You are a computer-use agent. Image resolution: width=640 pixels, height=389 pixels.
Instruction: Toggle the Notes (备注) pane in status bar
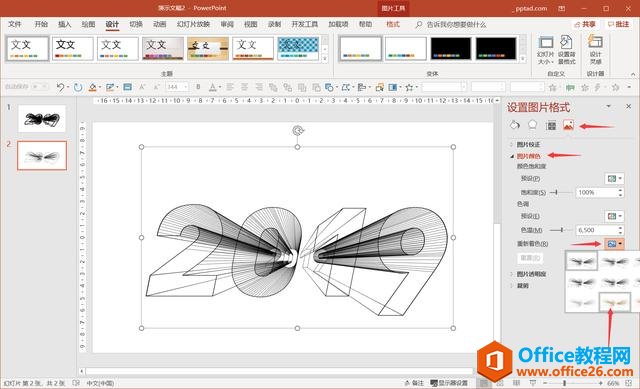click(414, 383)
